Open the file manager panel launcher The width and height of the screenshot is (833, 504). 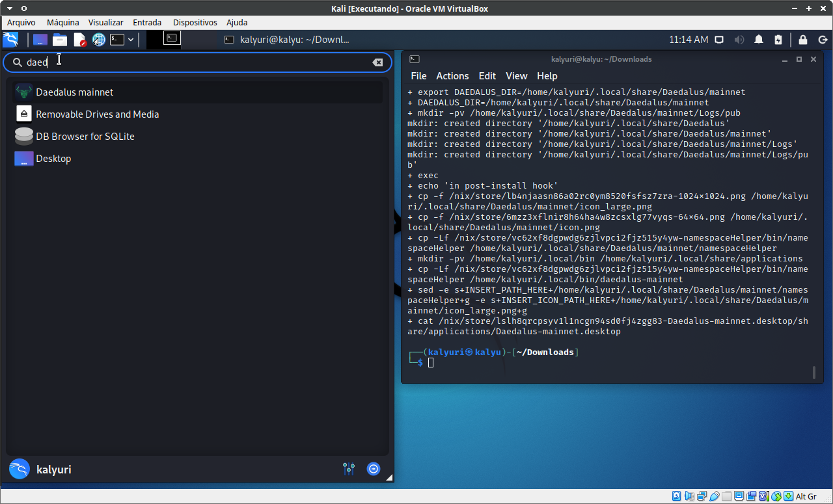[x=60, y=40]
